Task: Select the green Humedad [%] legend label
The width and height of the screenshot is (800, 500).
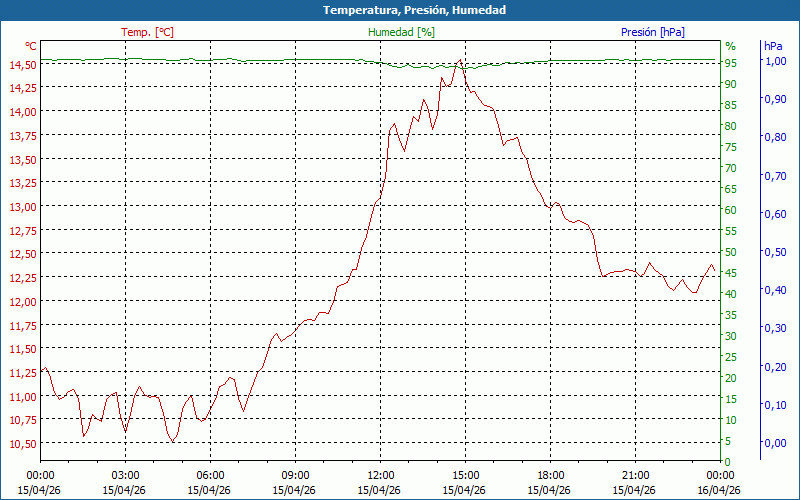Action: pos(402,32)
